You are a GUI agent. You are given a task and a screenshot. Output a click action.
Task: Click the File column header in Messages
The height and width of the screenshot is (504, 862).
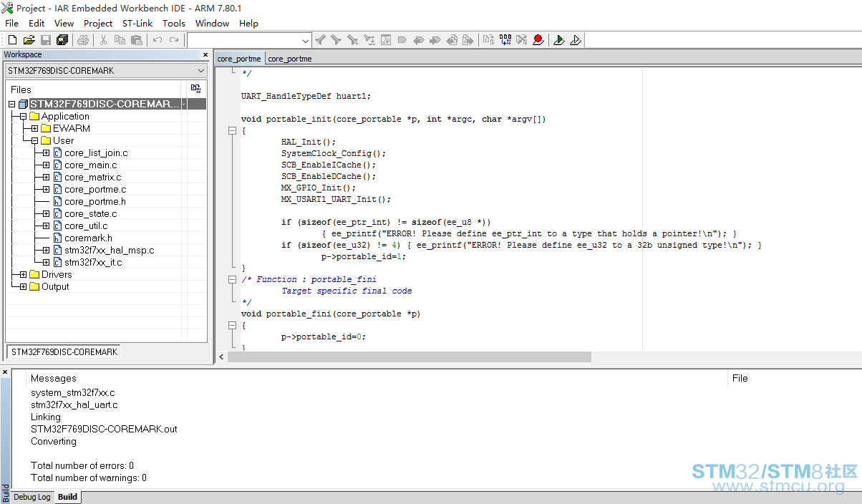740,378
